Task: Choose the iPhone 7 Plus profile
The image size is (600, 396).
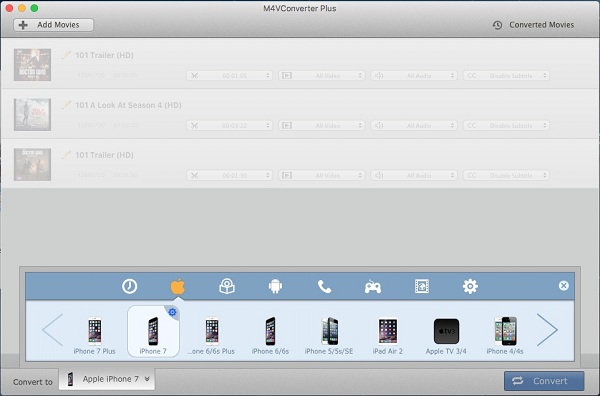Action: pos(95,335)
